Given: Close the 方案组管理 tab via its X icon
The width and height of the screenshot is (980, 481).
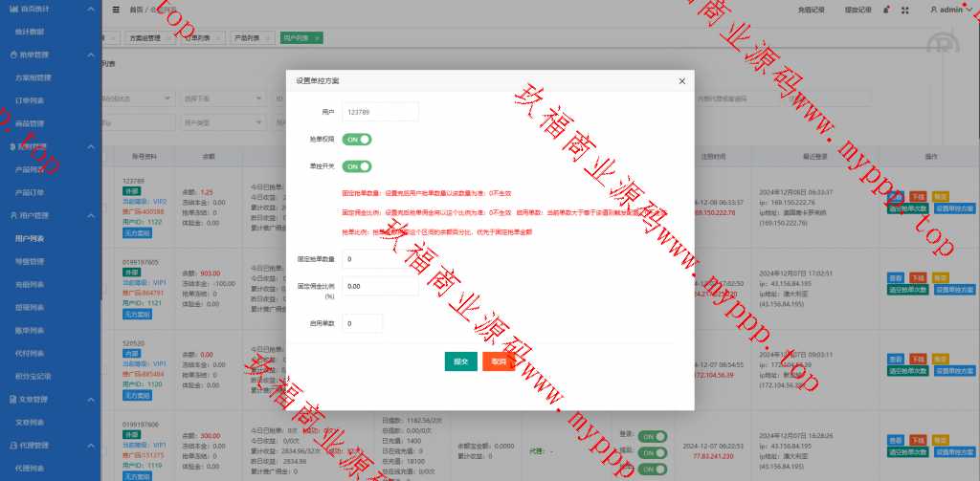Looking at the screenshot, I should [168, 38].
